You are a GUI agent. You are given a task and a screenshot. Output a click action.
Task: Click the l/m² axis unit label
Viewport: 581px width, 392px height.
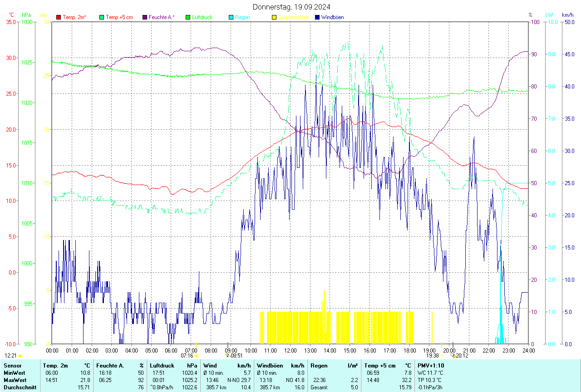pos(549,15)
